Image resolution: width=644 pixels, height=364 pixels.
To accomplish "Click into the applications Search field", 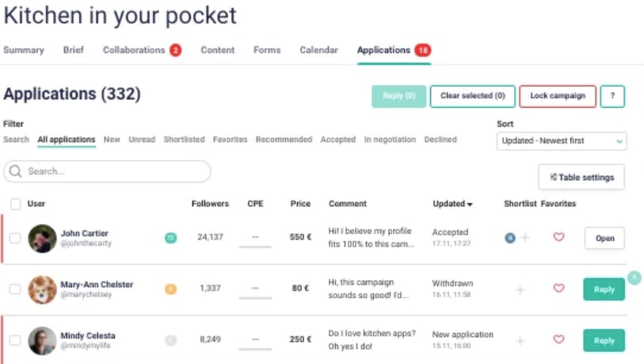I will 115,171.
